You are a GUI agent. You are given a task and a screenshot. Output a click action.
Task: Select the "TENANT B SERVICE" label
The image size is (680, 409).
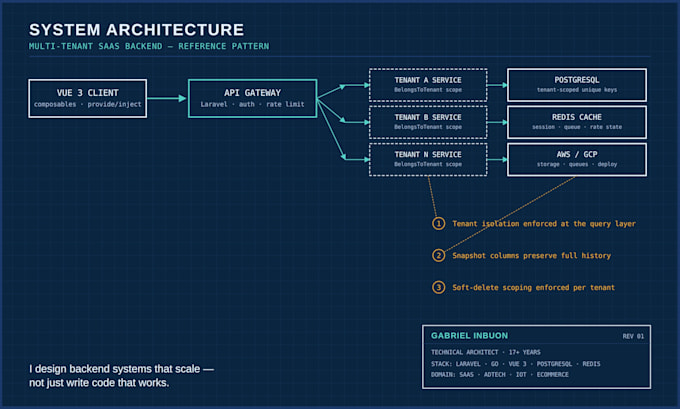[x=428, y=118]
